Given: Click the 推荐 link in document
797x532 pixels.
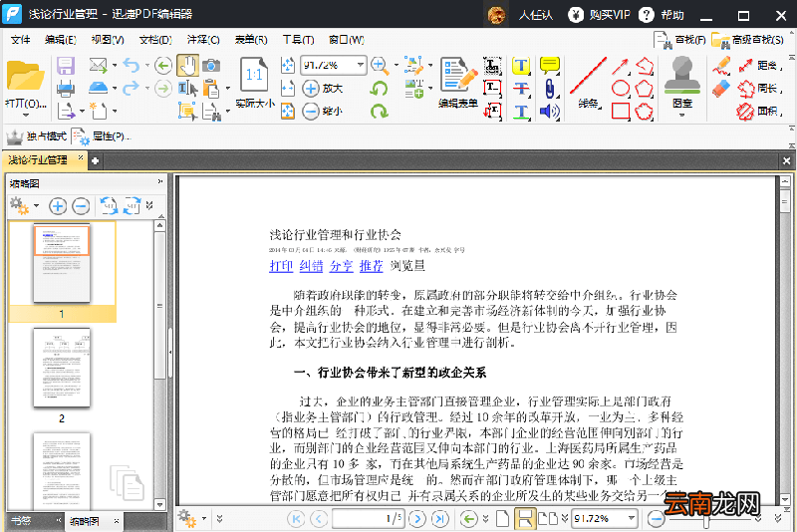Looking at the screenshot, I should [371, 266].
